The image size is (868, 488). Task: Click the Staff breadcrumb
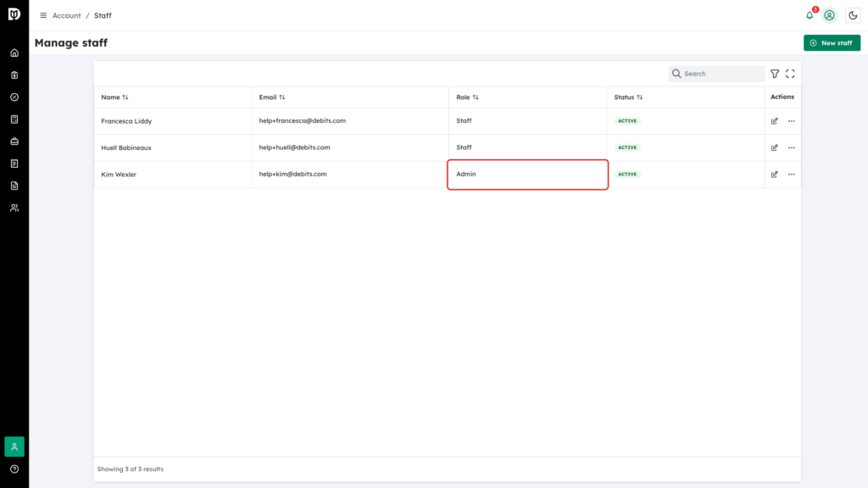coord(103,15)
